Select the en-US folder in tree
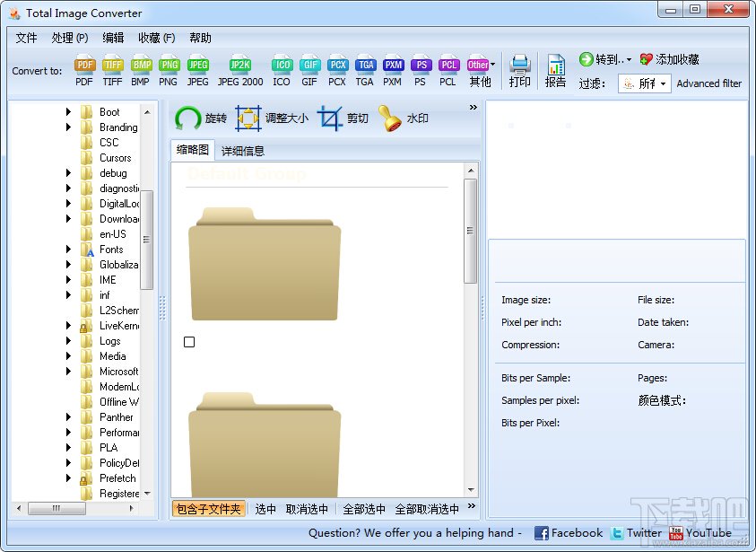 [x=113, y=234]
